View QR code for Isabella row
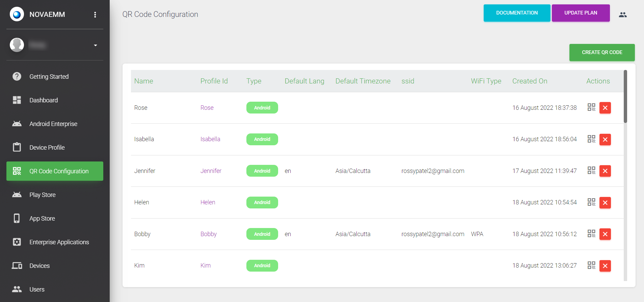 pyautogui.click(x=591, y=139)
